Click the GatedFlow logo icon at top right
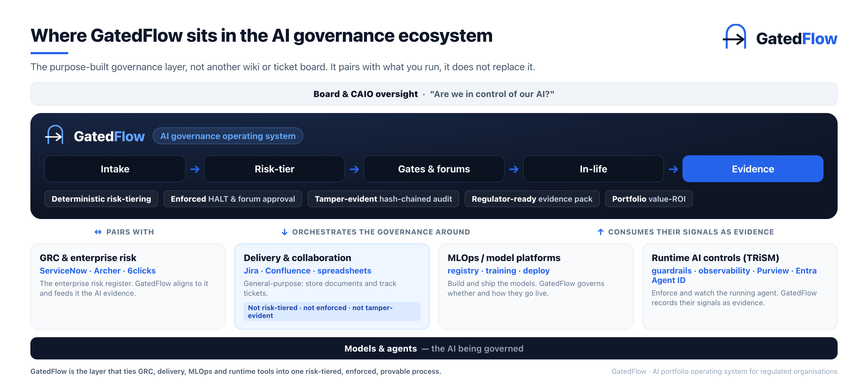Viewport: 868px width, 386px height. [734, 36]
